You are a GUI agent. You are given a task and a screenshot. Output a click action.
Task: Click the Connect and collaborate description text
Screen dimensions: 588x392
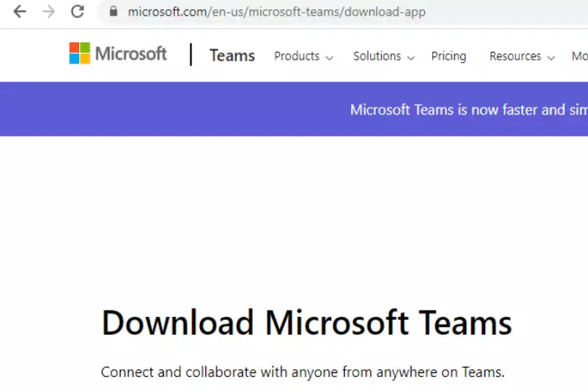point(303,372)
